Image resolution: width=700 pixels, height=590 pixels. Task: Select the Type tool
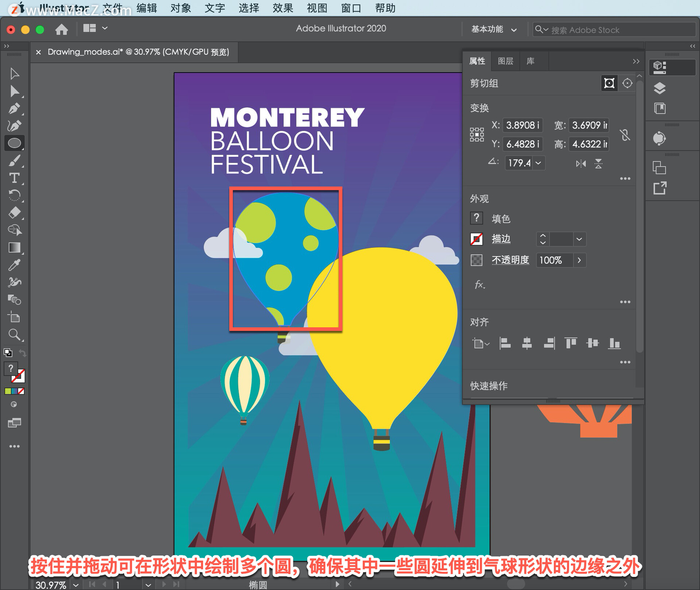[14, 178]
